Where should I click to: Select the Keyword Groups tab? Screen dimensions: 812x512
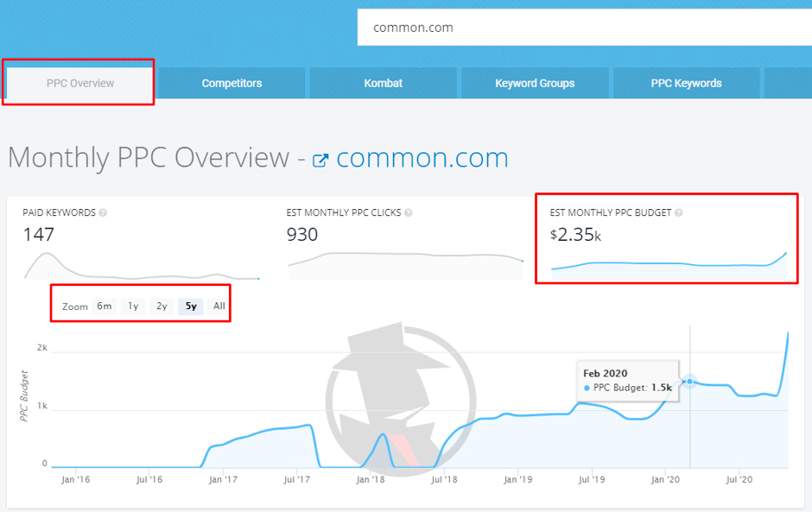535,84
